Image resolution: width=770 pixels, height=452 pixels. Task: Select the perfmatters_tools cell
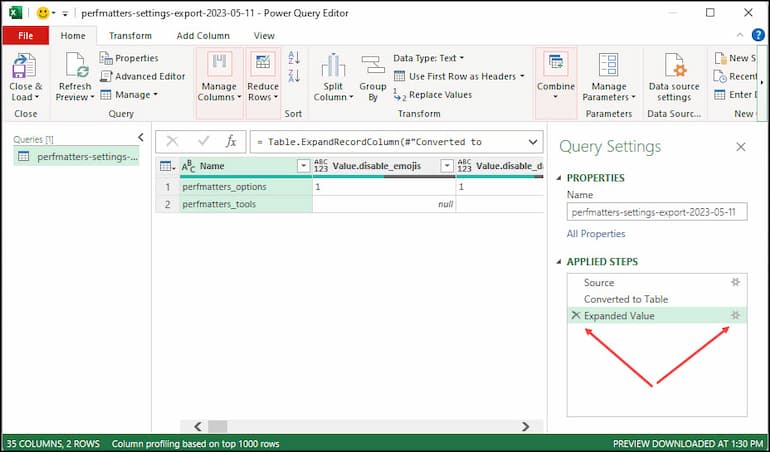pos(246,204)
